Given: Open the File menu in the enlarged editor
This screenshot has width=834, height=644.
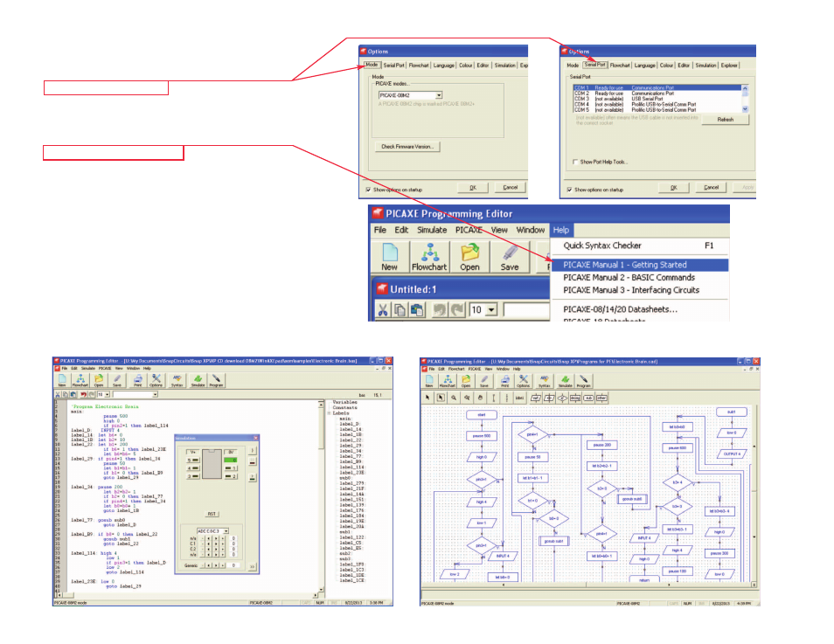Looking at the screenshot, I should [x=379, y=231].
